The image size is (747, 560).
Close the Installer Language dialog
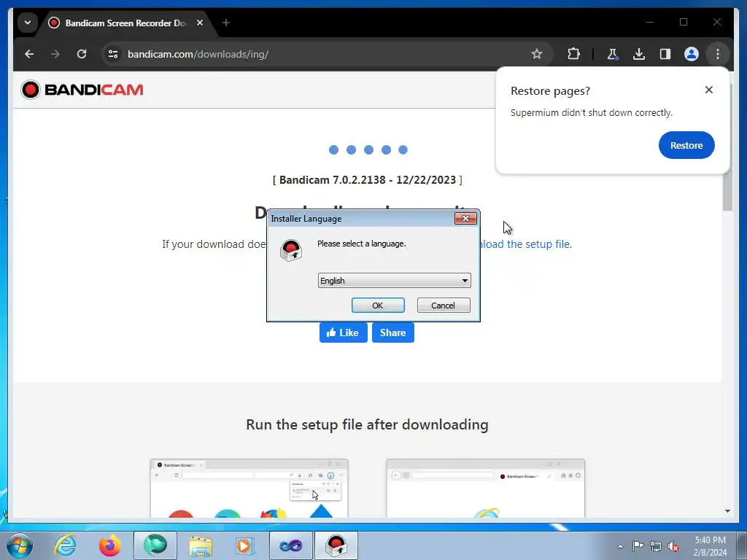point(465,218)
